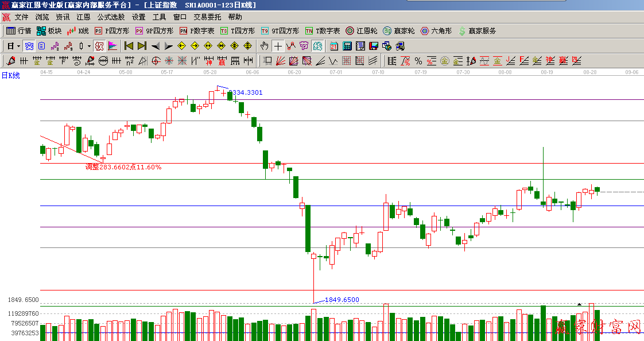
Task: Click the hand pan tool icon
Action: 264,46
